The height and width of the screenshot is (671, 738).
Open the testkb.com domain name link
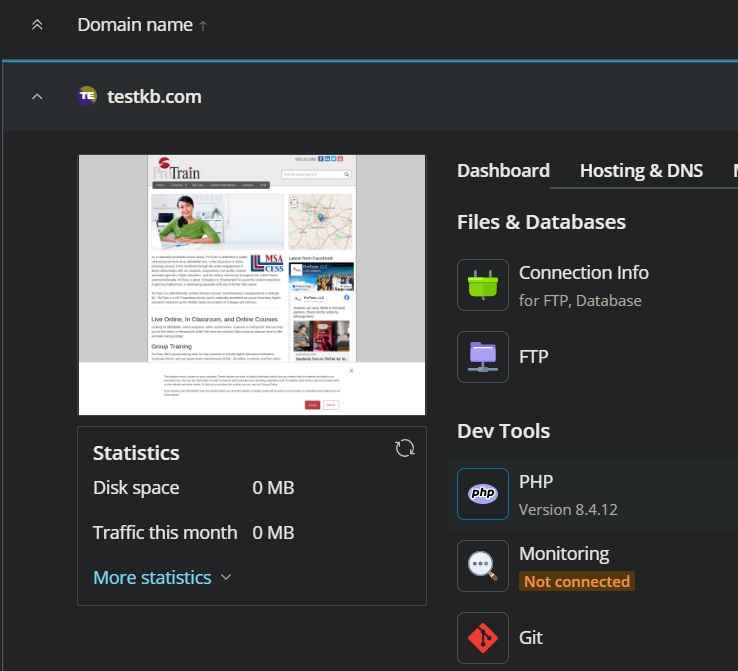click(154, 96)
